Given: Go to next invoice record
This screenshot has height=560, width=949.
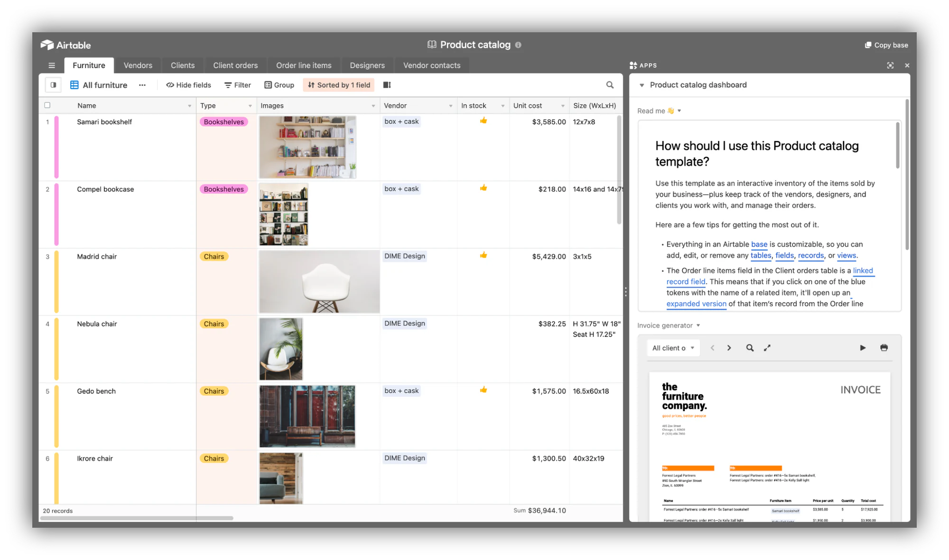Looking at the screenshot, I should tap(729, 348).
